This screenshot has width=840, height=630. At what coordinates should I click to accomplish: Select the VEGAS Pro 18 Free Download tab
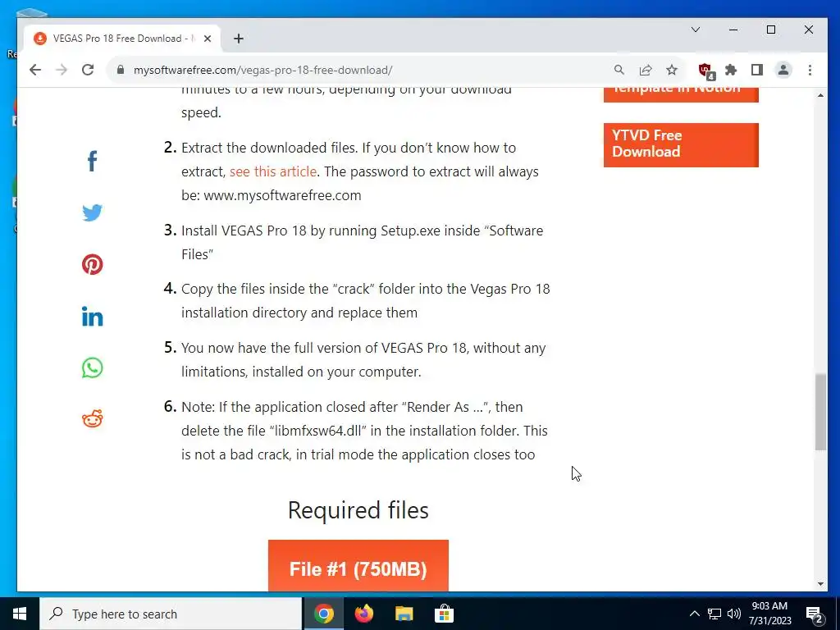tap(122, 39)
